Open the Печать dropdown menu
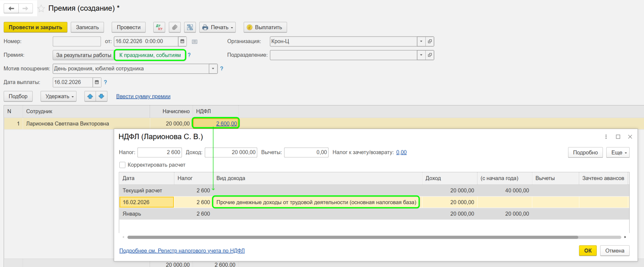Viewport: 644px width, 267px height. (x=217, y=27)
